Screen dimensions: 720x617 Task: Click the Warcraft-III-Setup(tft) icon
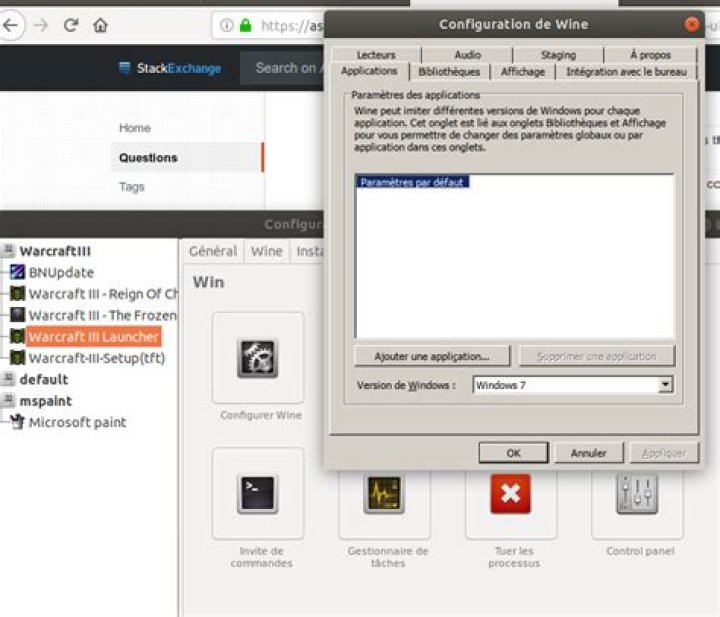[17, 358]
